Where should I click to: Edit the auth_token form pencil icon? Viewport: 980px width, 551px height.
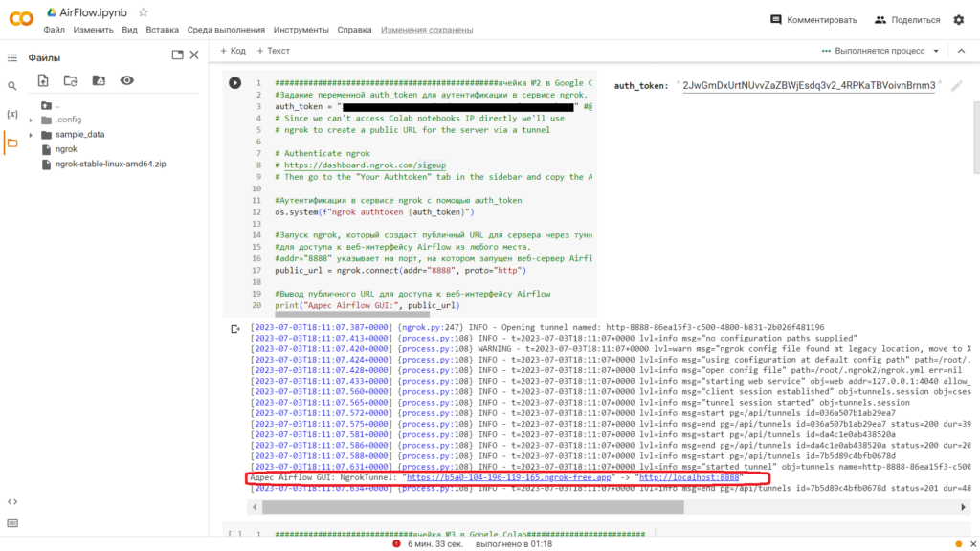956,86
